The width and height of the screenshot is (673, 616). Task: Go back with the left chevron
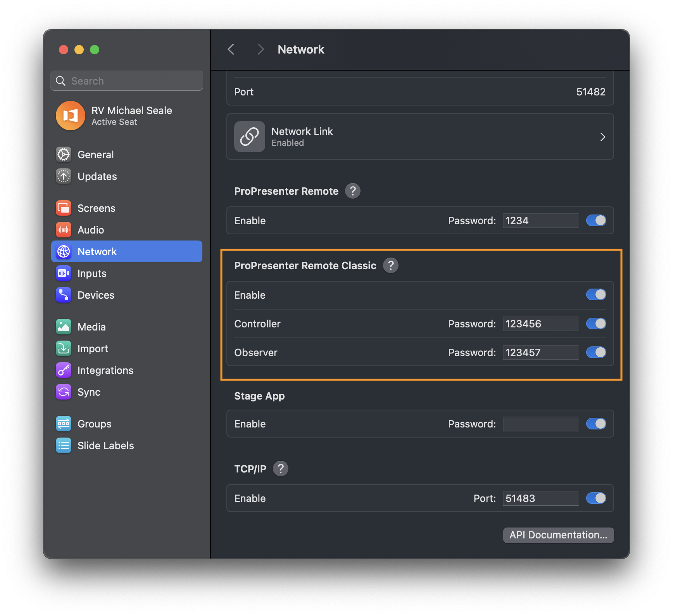coord(231,49)
